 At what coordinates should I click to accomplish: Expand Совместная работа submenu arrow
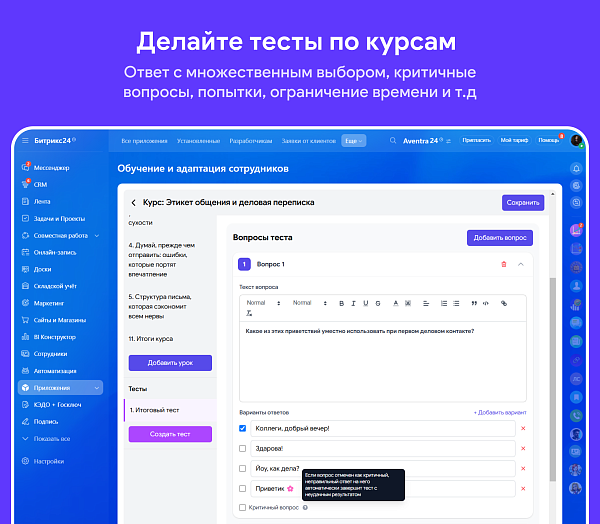(x=97, y=235)
